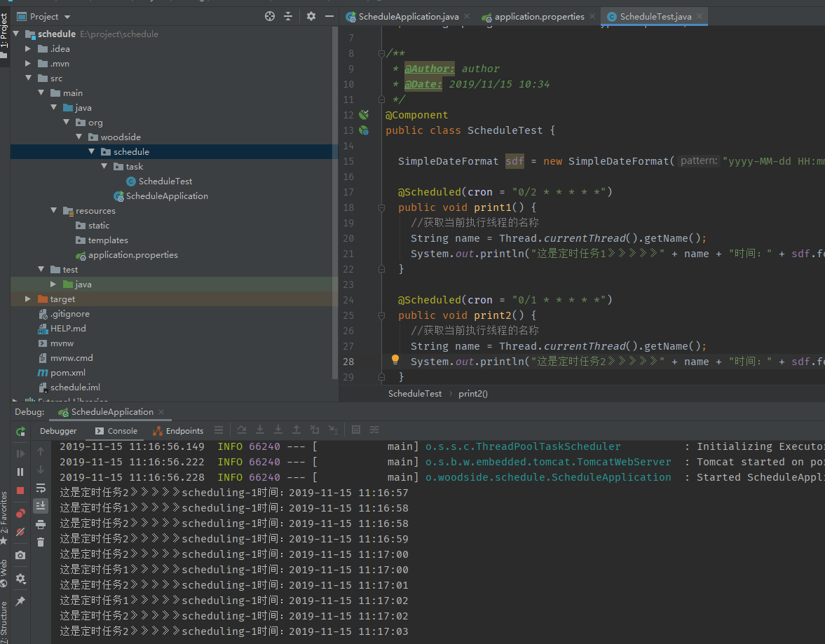Screen dimensions: 825x644
Task: Expand the target folder
Action: [x=28, y=299]
